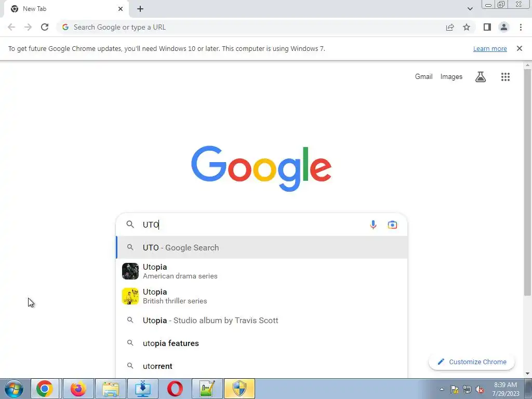Viewport: 532px width, 399px height.
Task: Open the security shield taskbar app
Action: pyautogui.click(x=239, y=389)
